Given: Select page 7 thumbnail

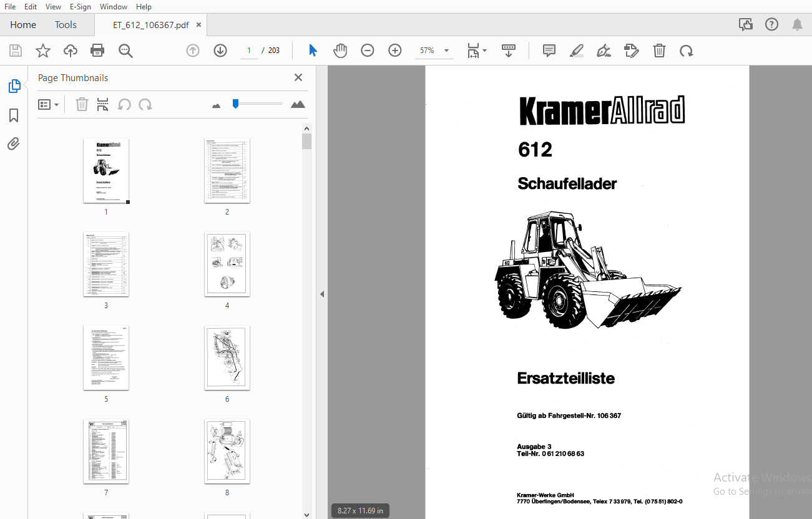Looking at the screenshot, I should click(x=106, y=452).
